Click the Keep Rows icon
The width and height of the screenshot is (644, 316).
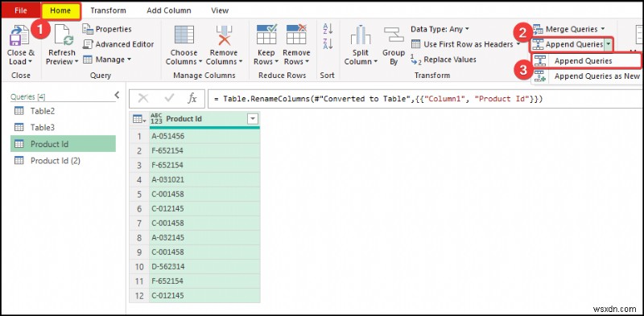point(266,35)
